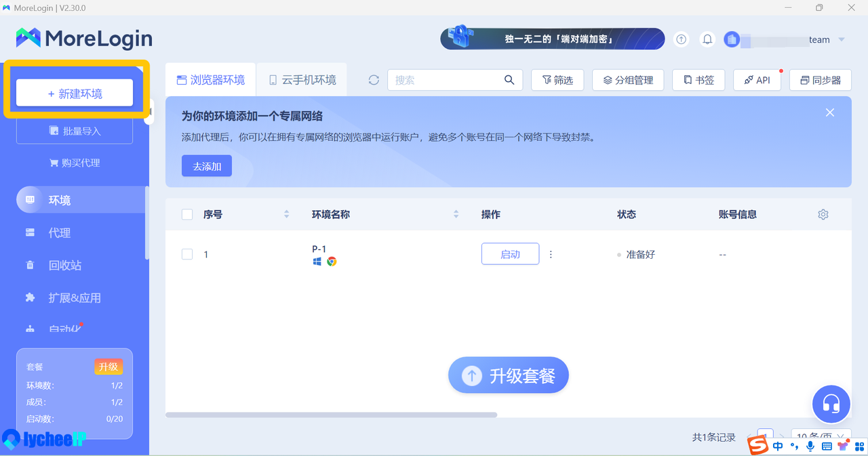Click the horizontal scrollbar under table

[331, 415]
